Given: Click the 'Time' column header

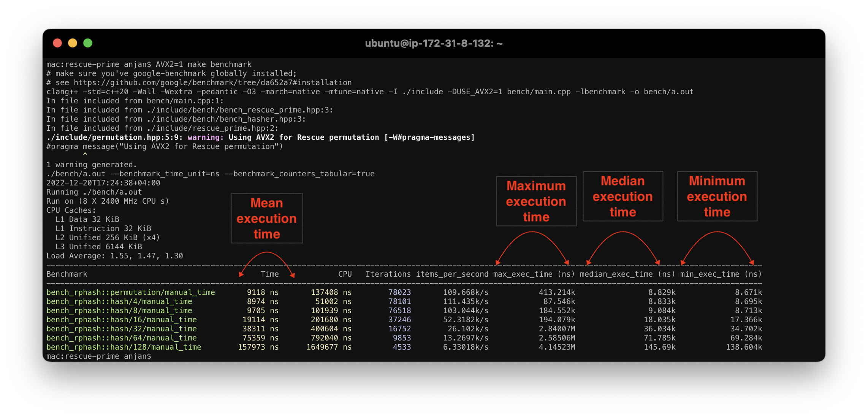Looking at the screenshot, I should point(270,274).
